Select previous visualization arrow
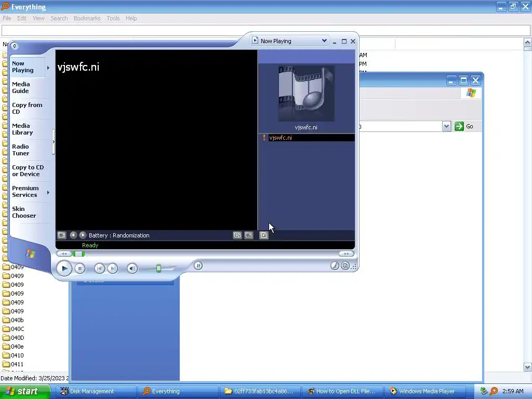 pyautogui.click(x=73, y=235)
